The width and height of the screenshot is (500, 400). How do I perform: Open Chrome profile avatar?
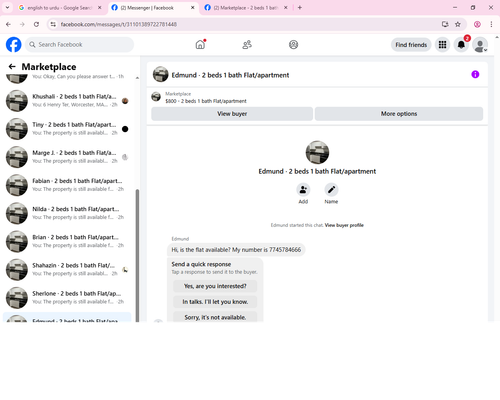click(477, 24)
